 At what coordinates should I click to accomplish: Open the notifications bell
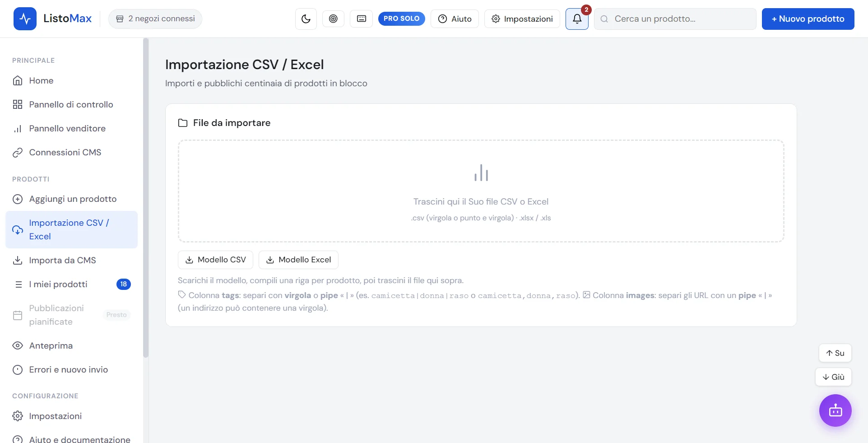tap(577, 19)
